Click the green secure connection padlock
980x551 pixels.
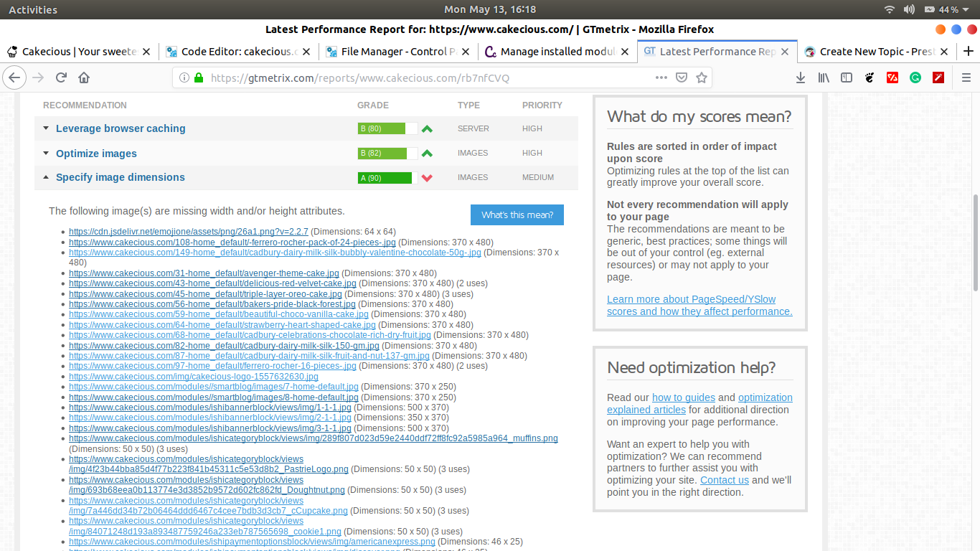pyautogui.click(x=199, y=77)
